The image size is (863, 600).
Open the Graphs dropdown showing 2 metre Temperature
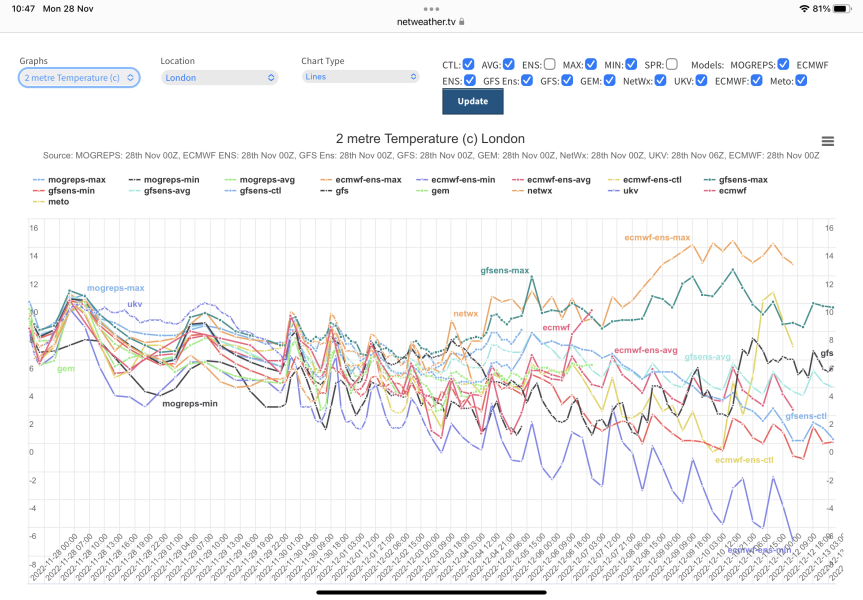(79, 77)
